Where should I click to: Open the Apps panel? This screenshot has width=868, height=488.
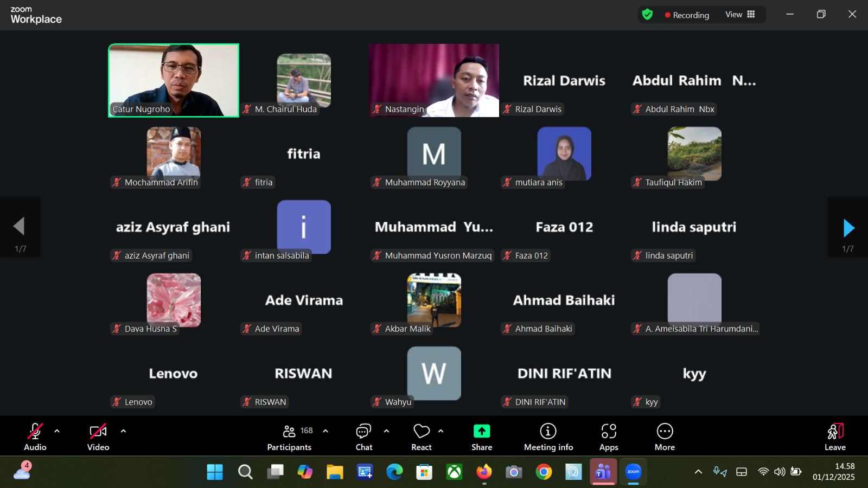(x=609, y=436)
